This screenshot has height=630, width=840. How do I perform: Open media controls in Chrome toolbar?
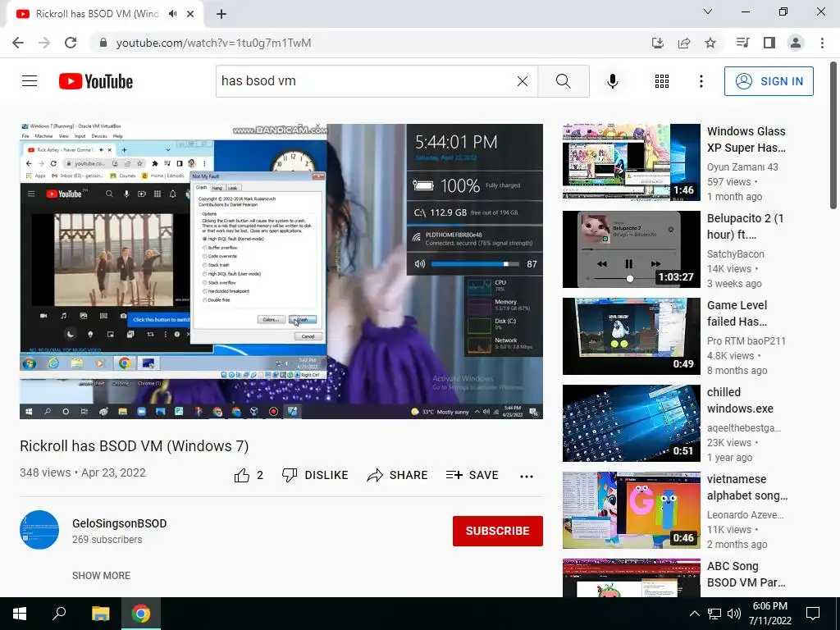742,43
